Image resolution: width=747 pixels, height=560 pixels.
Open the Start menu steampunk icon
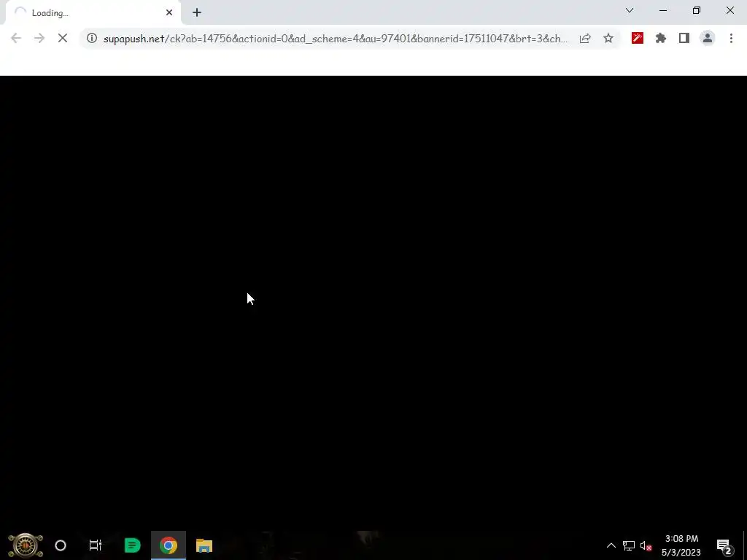[26, 545]
